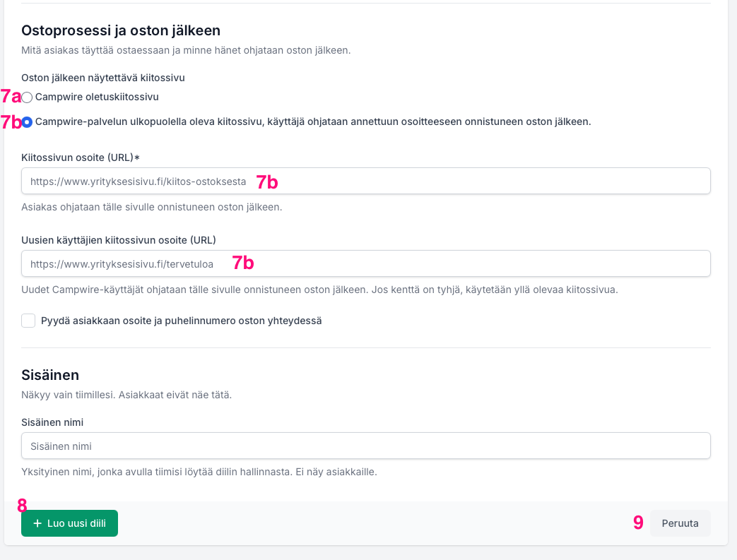Screen dimensions: 737x560
Task: Click the pink 9 marker beside Peruuta
Action: (x=638, y=523)
